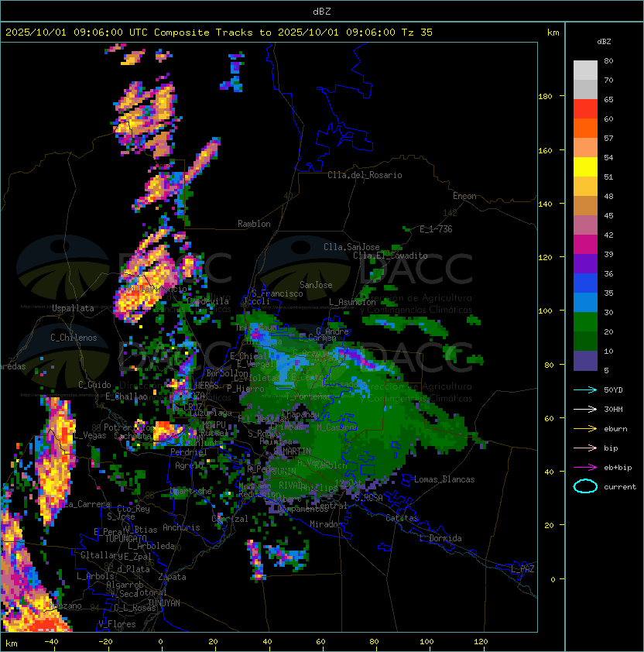This screenshot has height=652, width=644.
Task: Click the 'Lomas_Blancas' place label
Action: pyautogui.click(x=444, y=479)
